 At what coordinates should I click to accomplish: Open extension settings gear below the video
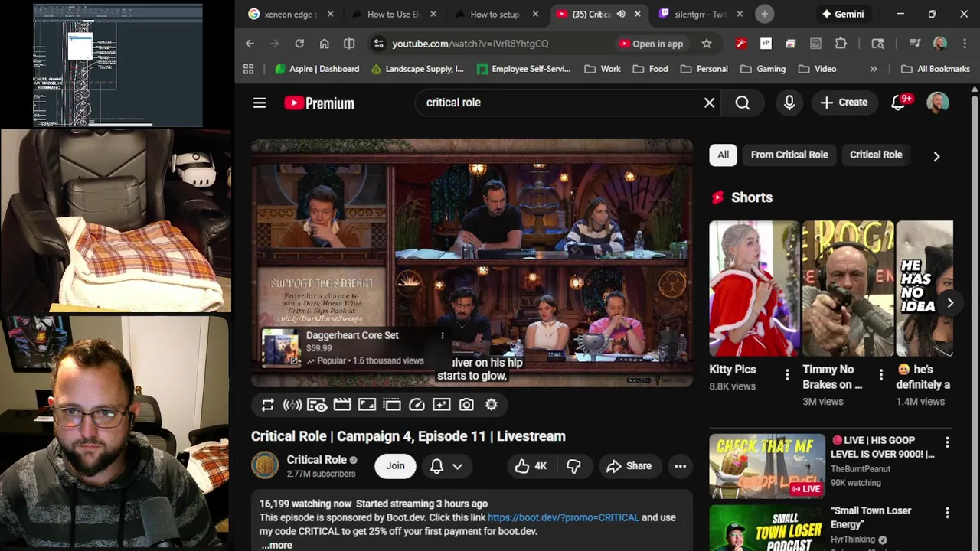[492, 405]
